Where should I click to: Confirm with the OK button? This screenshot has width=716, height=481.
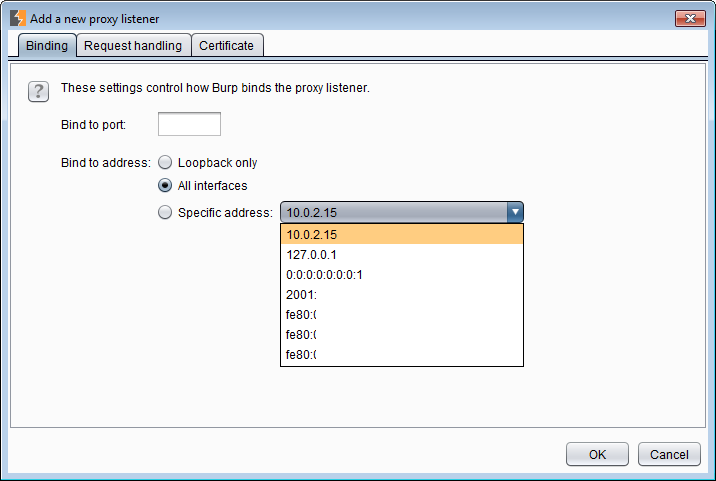[x=597, y=455]
